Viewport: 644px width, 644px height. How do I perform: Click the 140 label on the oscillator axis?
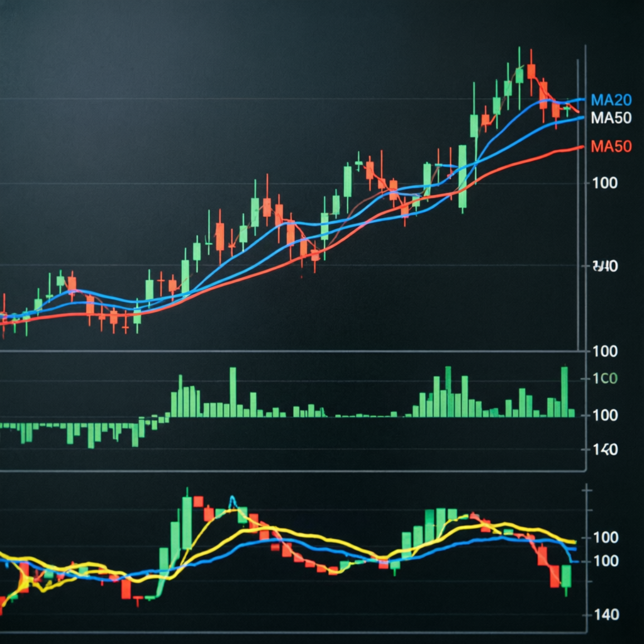tap(606, 615)
